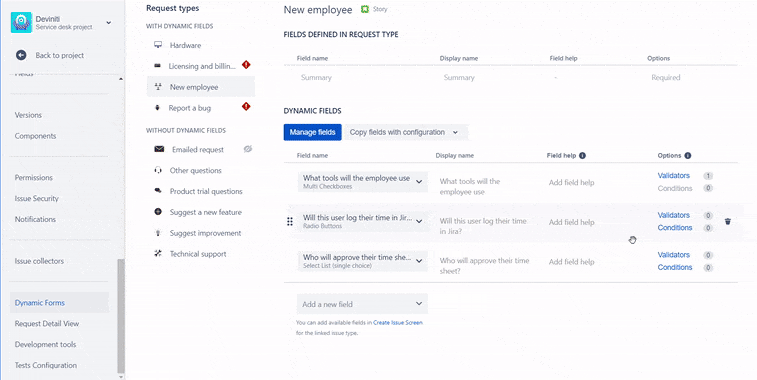The image size is (757, 380).
Task: Select the New employee request type
Action: click(201, 87)
